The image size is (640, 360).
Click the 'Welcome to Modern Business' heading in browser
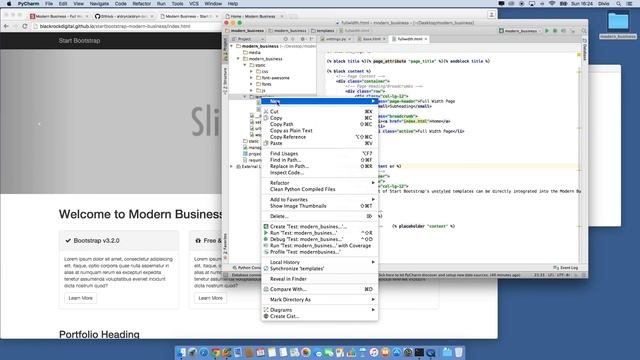click(140, 214)
